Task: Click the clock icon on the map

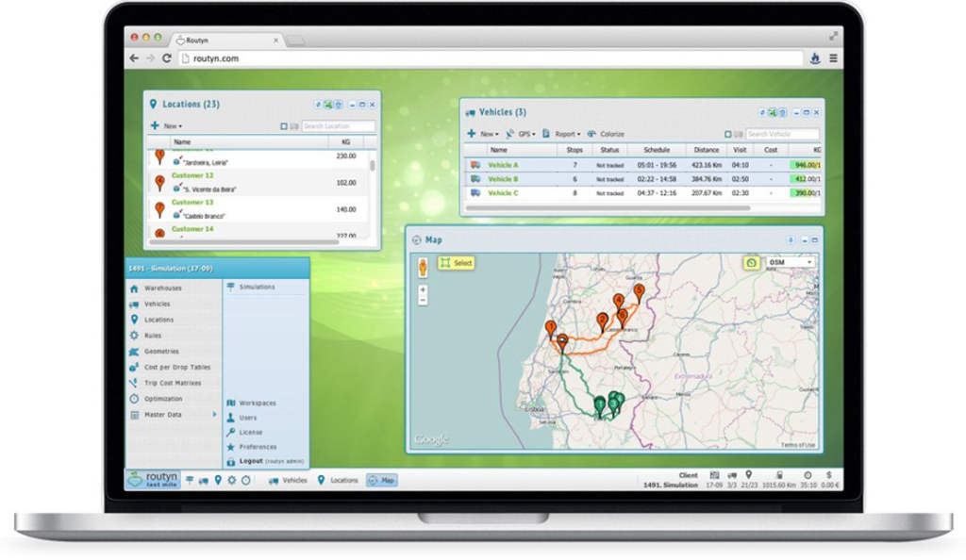Action: [751, 263]
